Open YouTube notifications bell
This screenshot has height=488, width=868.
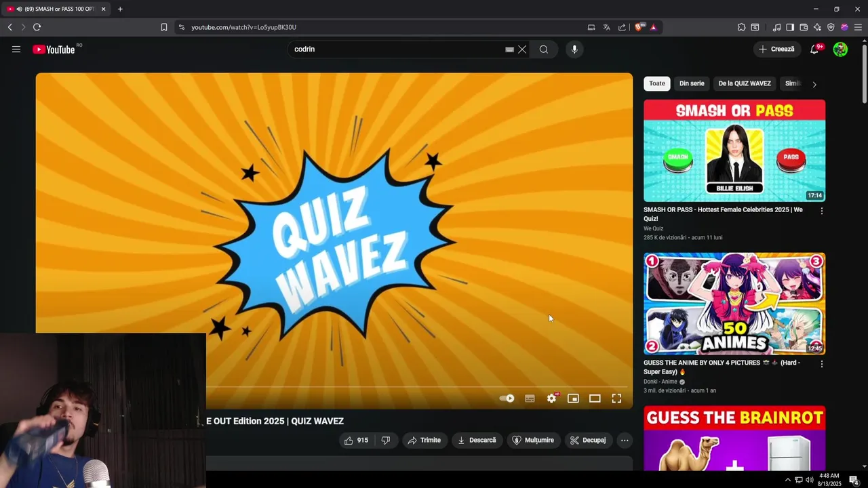(815, 49)
